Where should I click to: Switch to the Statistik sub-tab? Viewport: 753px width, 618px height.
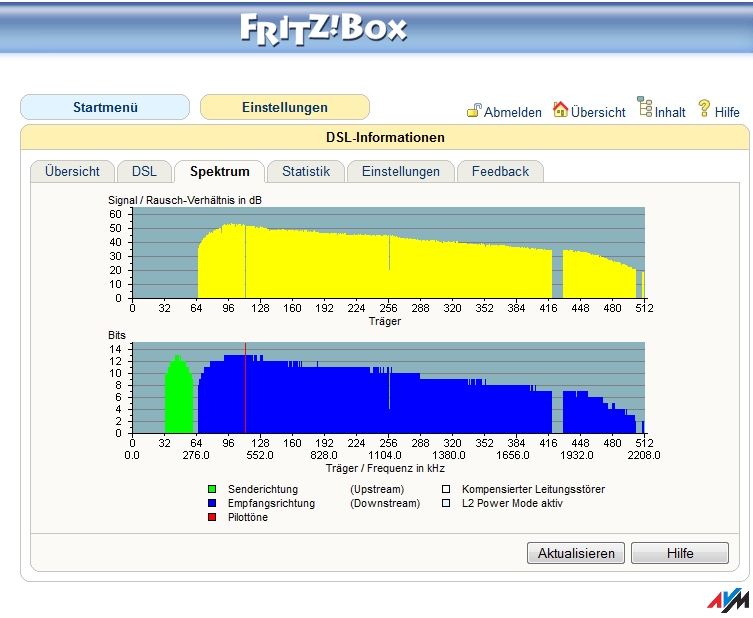click(x=306, y=171)
